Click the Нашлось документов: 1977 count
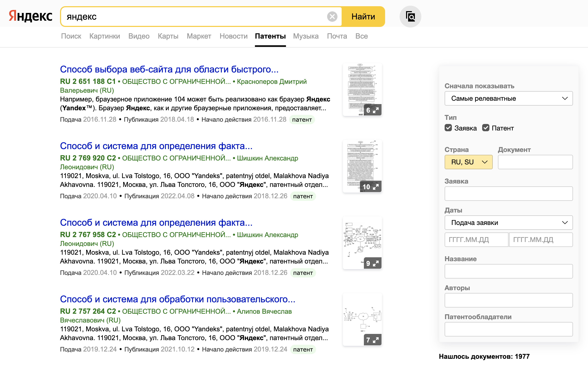The image size is (588, 366). (484, 356)
